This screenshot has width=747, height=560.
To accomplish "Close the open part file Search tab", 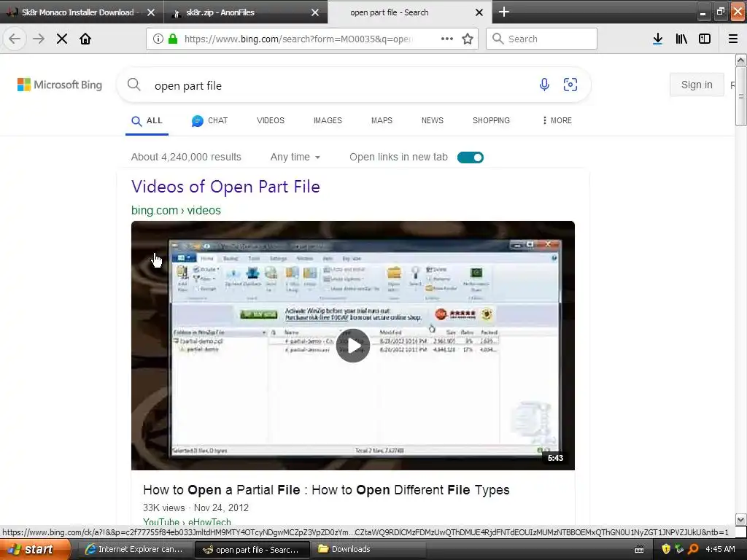I will click(x=479, y=12).
